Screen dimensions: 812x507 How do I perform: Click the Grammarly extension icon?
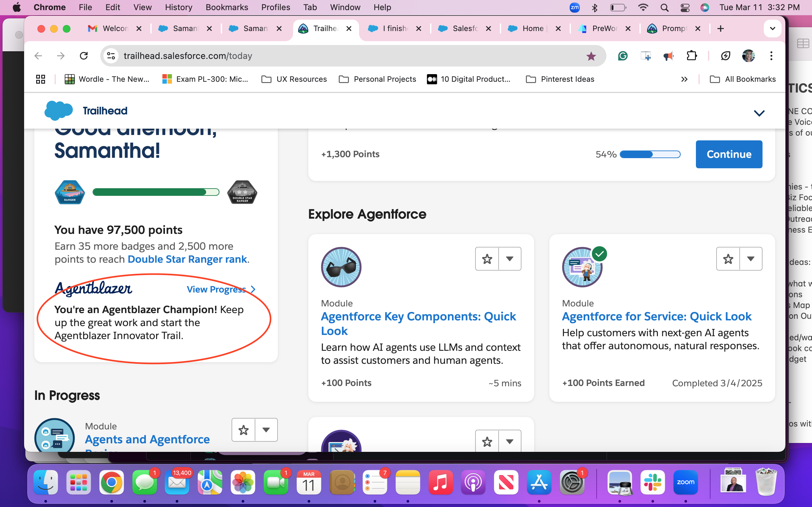tap(623, 56)
